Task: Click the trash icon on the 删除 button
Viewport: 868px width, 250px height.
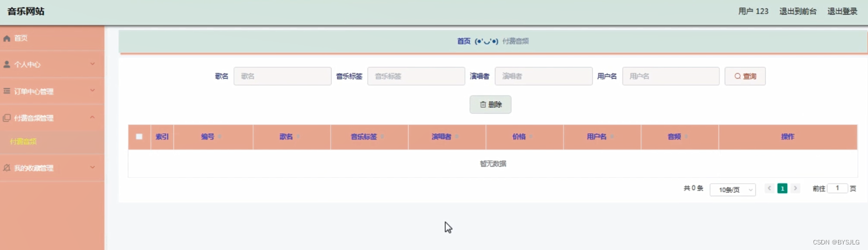Action: 483,104
